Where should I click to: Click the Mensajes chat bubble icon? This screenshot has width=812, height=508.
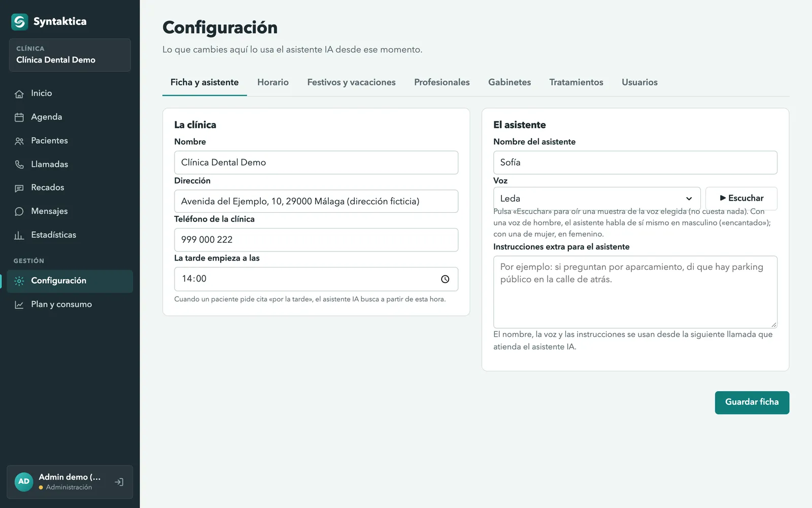pyautogui.click(x=19, y=211)
